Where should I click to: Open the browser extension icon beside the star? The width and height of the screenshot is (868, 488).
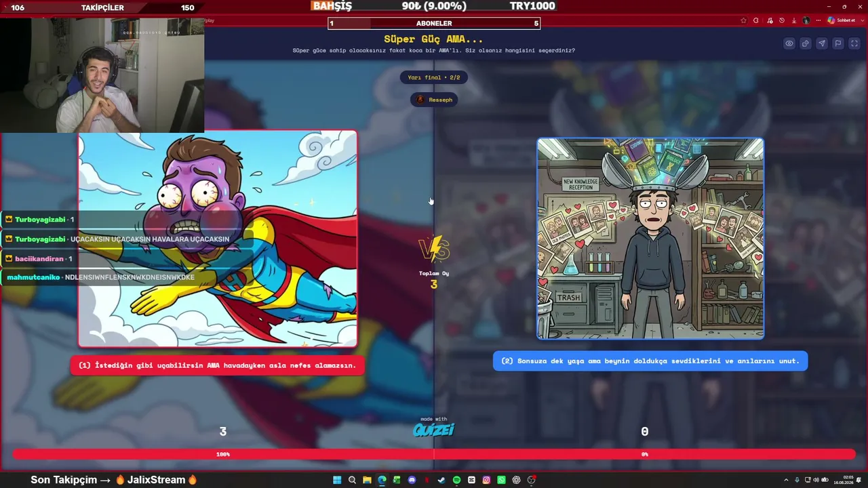point(756,20)
